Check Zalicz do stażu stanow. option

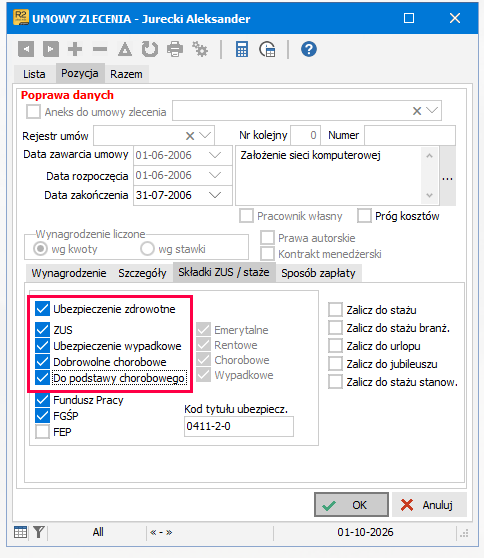(336, 382)
